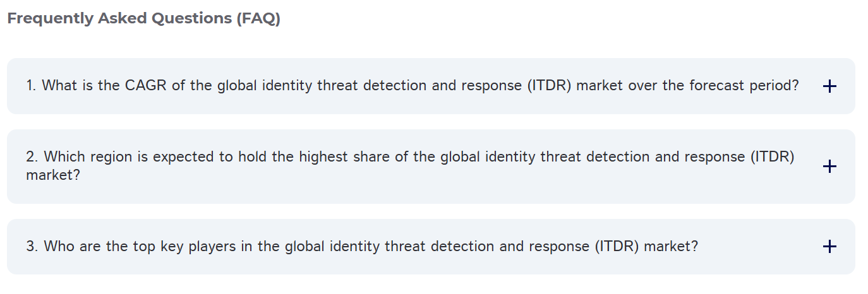Click "market?" on the second question's last line
This screenshot has height=294, width=868.
(x=53, y=175)
